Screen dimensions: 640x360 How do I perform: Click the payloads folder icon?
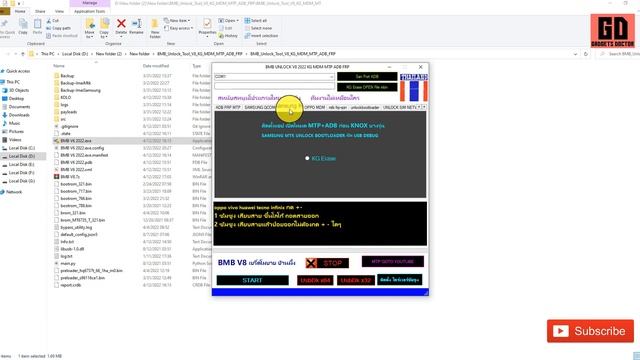tap(56, 112)
